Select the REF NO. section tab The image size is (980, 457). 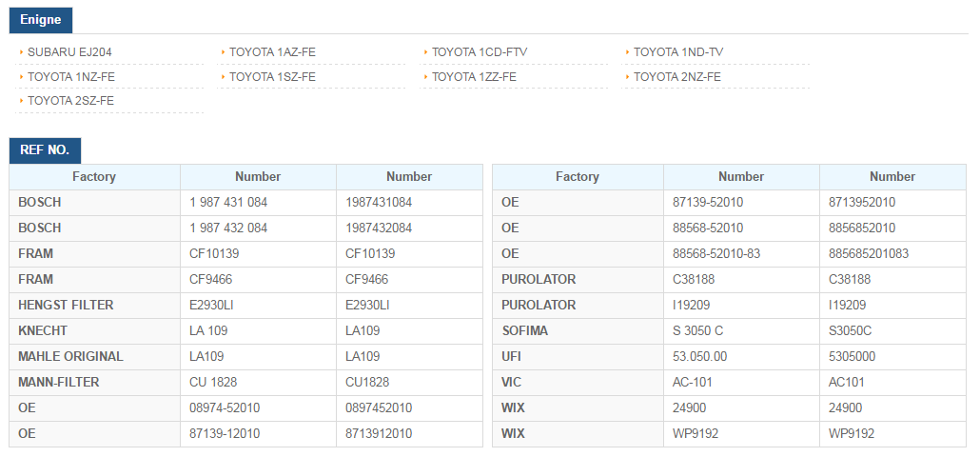(x=45, y=150)
